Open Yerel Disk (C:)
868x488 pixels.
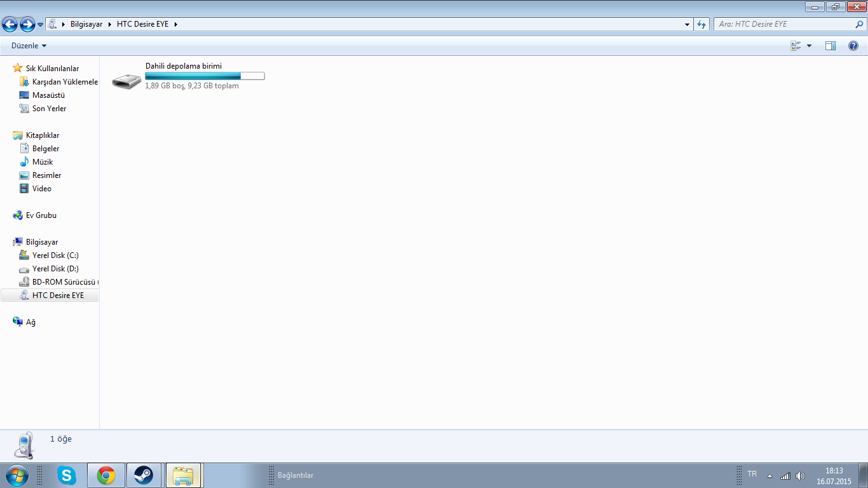coord(55,255)
